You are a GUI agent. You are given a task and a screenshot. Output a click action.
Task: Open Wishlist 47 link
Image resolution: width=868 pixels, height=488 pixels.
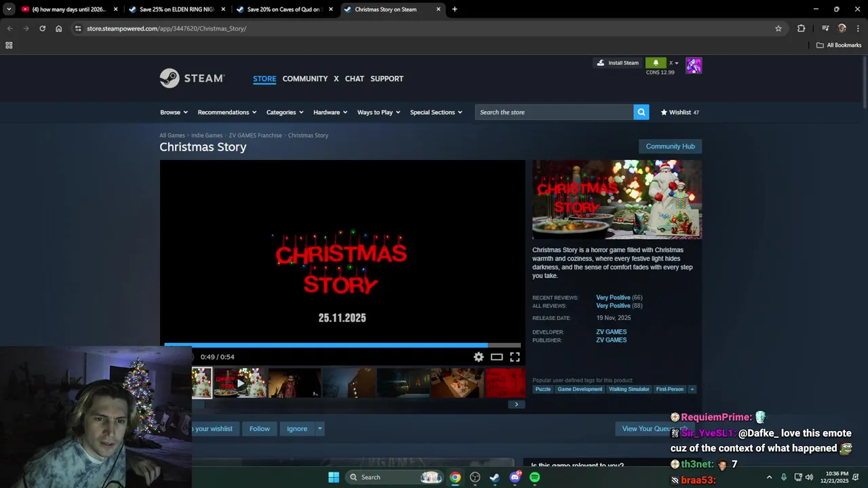click(x=679, y=113)
